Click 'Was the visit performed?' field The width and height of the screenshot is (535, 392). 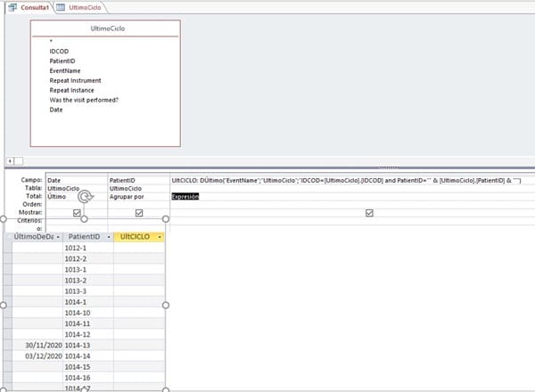[84, 100]
